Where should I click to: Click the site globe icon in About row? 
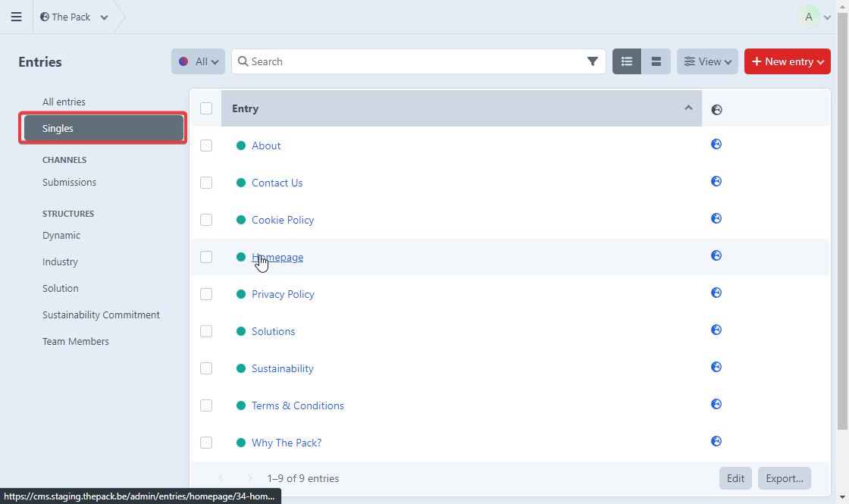pyautogui.click(x=716, y=144)
